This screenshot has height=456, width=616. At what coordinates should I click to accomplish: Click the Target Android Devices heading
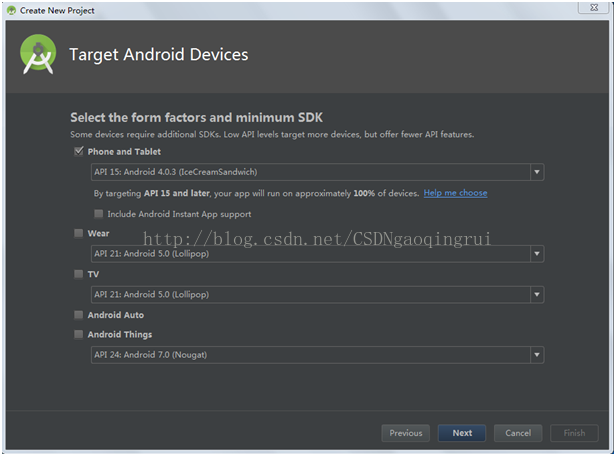(159, 55)
